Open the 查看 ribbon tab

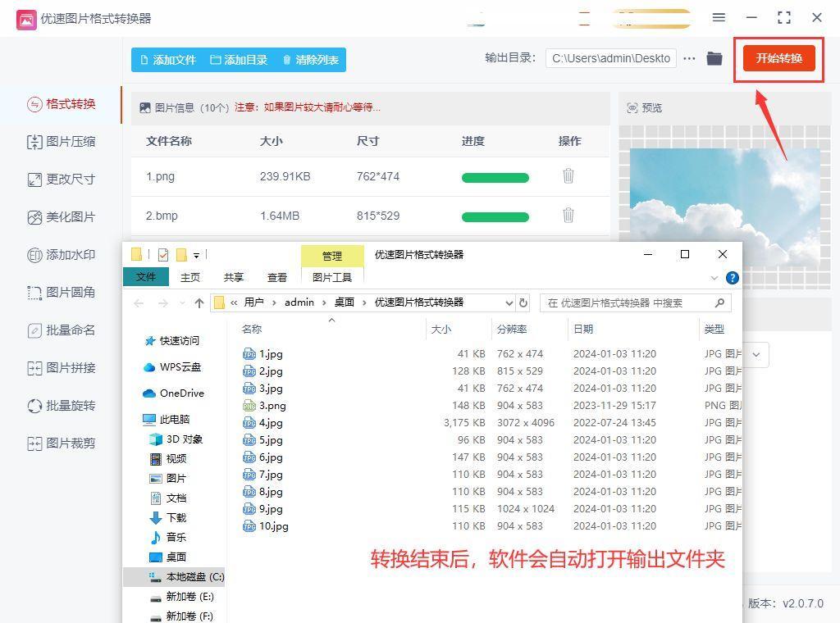coord(277,277)
